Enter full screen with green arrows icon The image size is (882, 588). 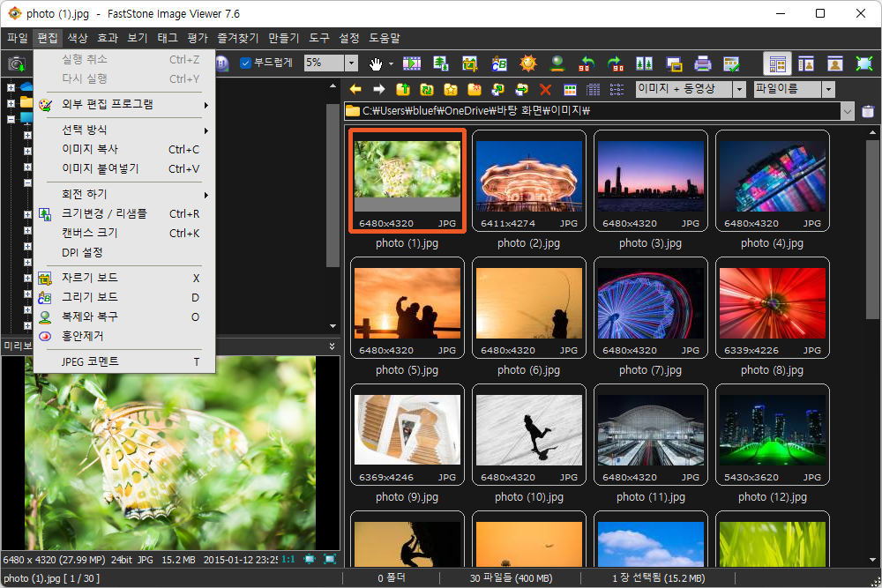click(864, 63)
